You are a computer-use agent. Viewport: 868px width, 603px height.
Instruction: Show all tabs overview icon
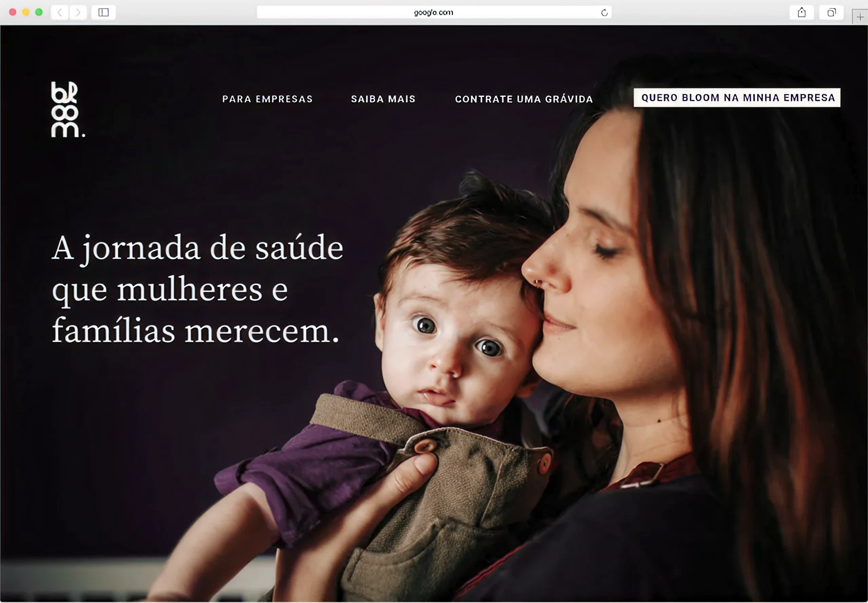(831, 13)
